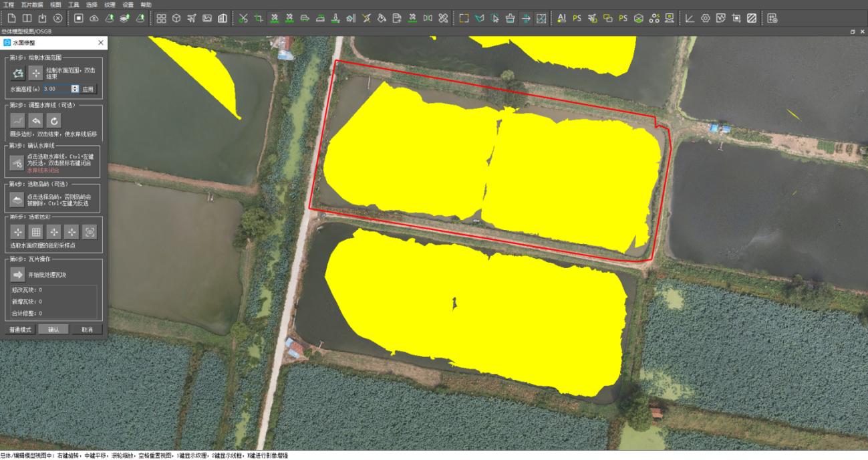This screenshot has height=460, width=868.
Task: Click the water elevation input field
Action: (56, 88)
